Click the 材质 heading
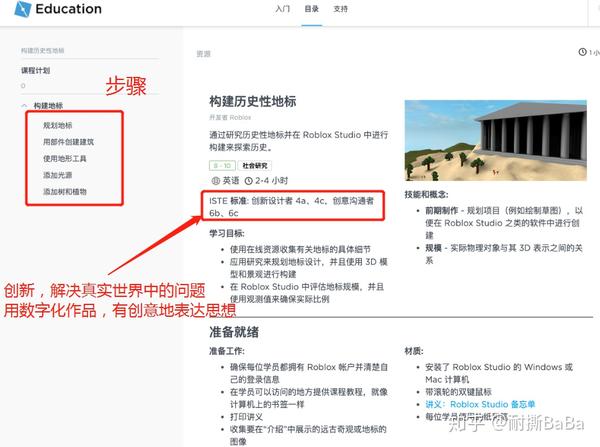Screen dimensions: 600x447 pos(414,351)
